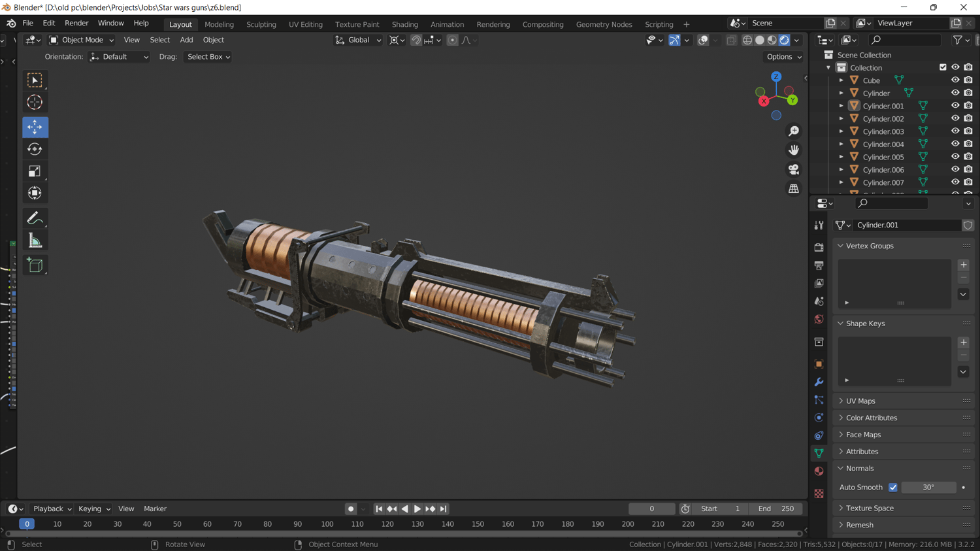This screenshot has height=551, width=980.
Task: Open the Scene properties tab
Action: [819, 301]
